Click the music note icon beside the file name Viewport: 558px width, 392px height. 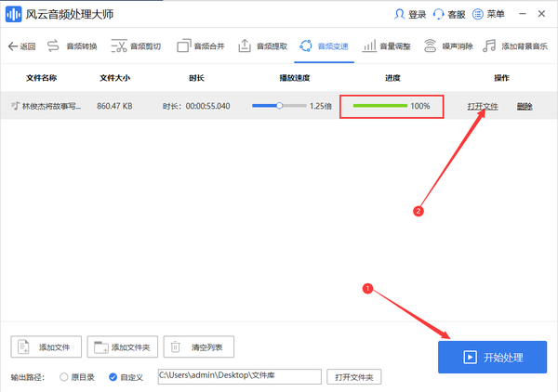[15, 106]
